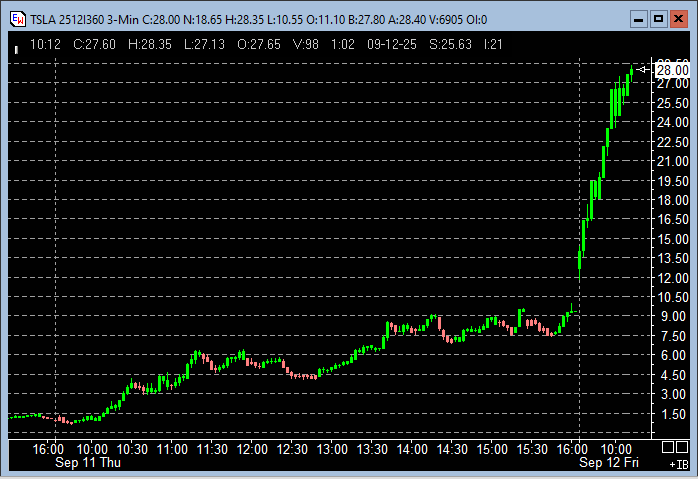Click the 7.50 price axis label

(x=673, y=336)
